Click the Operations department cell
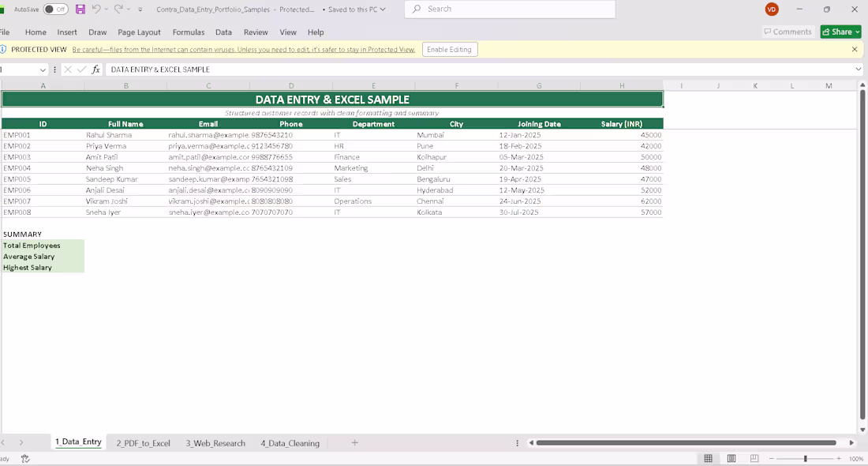This screenshot has height=466, width=868. coord(374,201)
